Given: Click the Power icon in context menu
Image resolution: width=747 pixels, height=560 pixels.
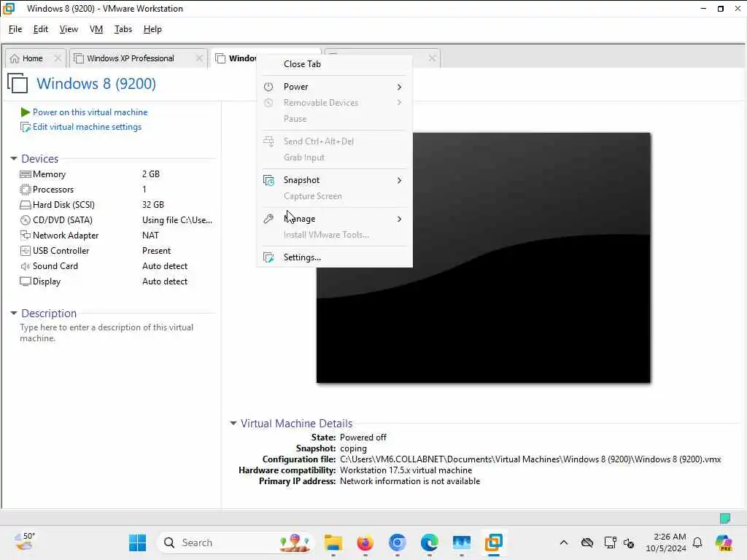Looking at the screenshot, I should point(268,87).
